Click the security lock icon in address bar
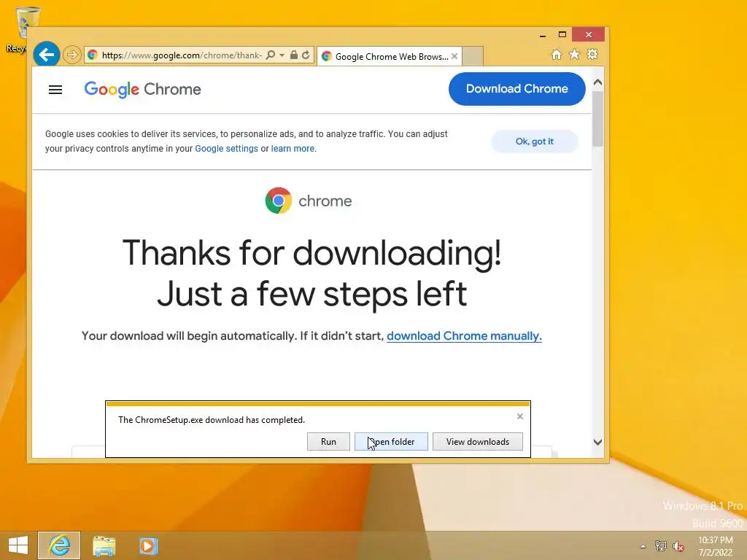The width and height of the screenshot is (747, 560). pos(294,55)
